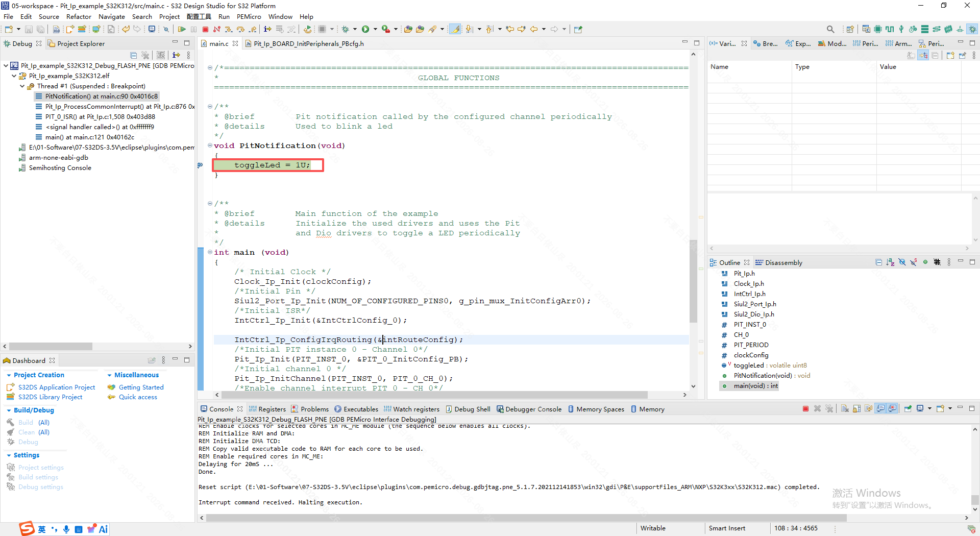This screenshot has height=536, width=980.
Task: Click the Resume debug button
Action: [x=182, y=29]
